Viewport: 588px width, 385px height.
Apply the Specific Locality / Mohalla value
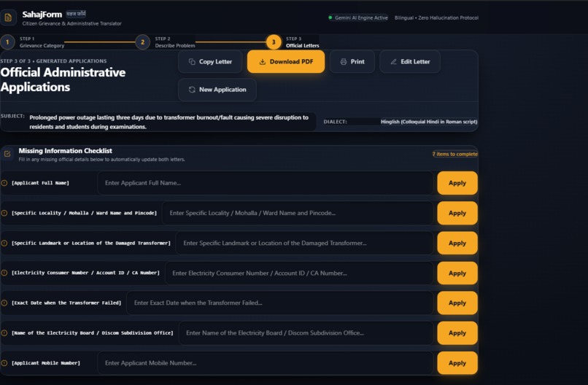tap(457, 213)
